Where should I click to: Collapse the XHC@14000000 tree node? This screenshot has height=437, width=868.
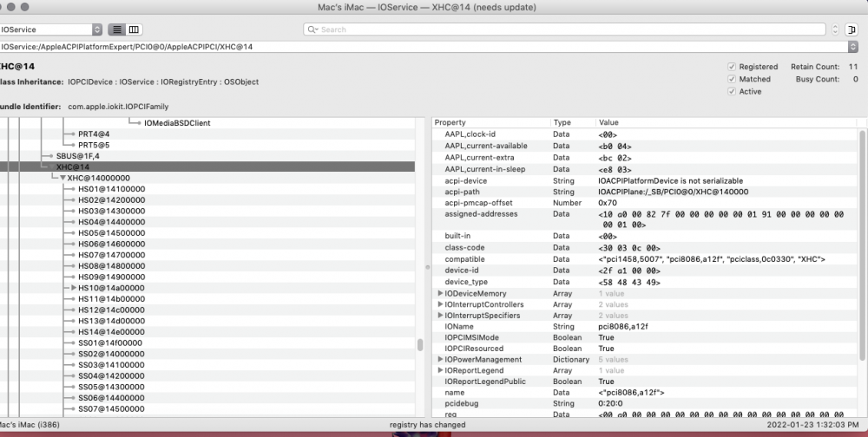(62, 178)
